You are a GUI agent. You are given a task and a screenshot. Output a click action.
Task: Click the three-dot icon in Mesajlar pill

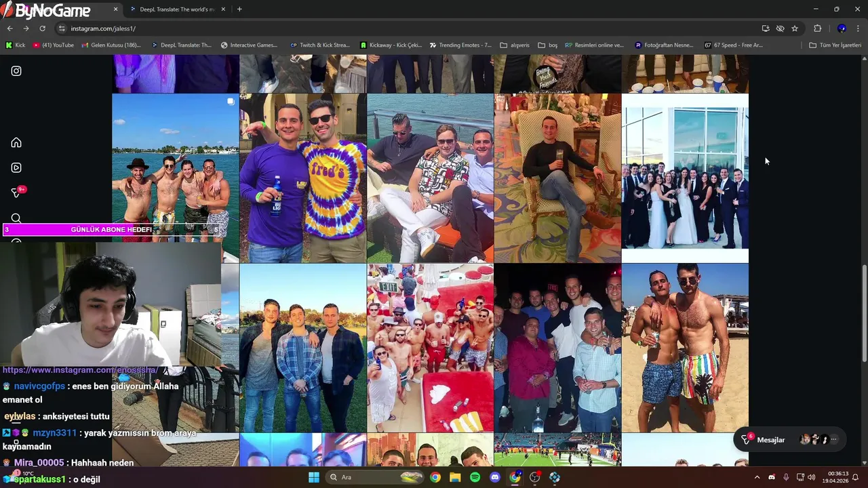(x=834, y=440)
